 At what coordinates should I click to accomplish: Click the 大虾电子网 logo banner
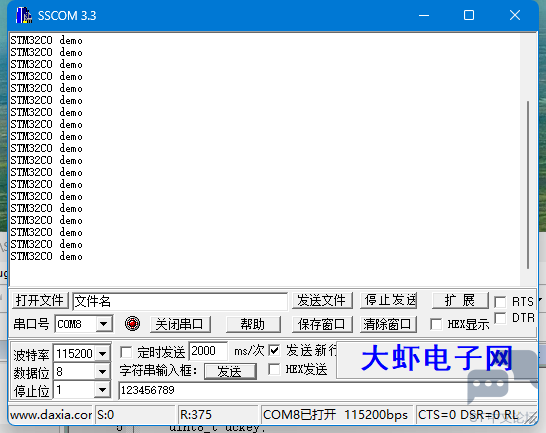pyautogui.click(x=437, y=360)
